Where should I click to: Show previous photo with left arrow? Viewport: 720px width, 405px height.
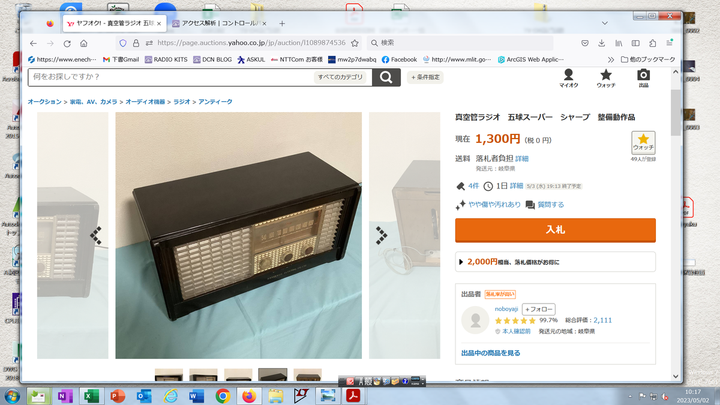[x=96, y=236]
